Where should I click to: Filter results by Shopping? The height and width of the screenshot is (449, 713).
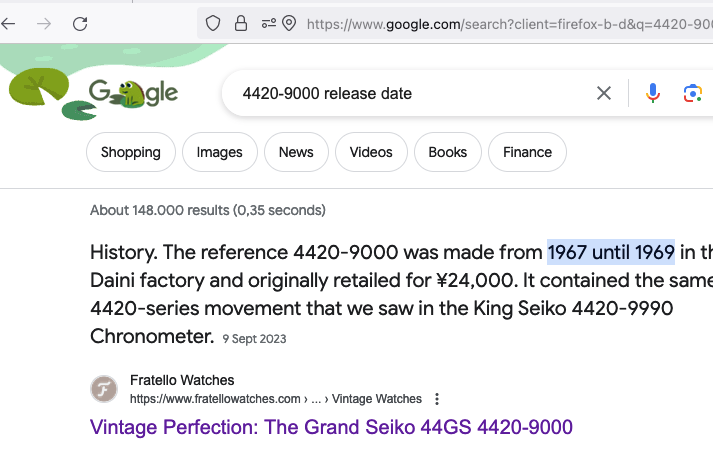point(131,152)
